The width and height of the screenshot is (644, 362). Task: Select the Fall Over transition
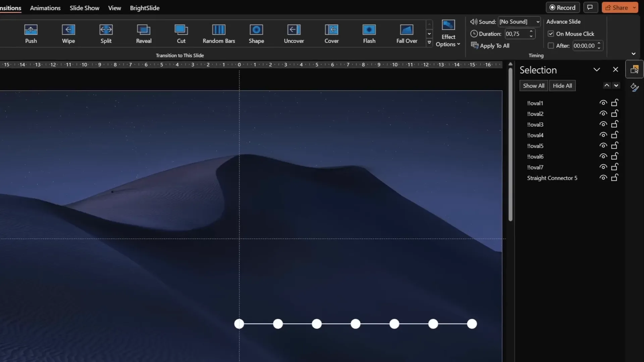pos(407,34)
